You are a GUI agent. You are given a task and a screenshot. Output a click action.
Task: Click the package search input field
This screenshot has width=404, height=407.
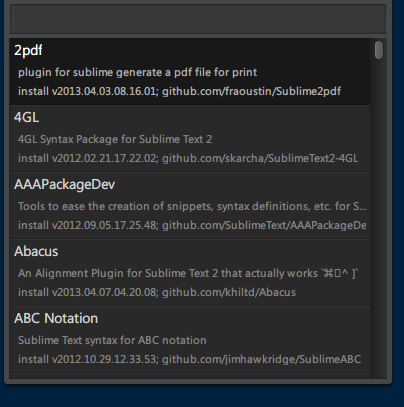(x=198, y=18)
